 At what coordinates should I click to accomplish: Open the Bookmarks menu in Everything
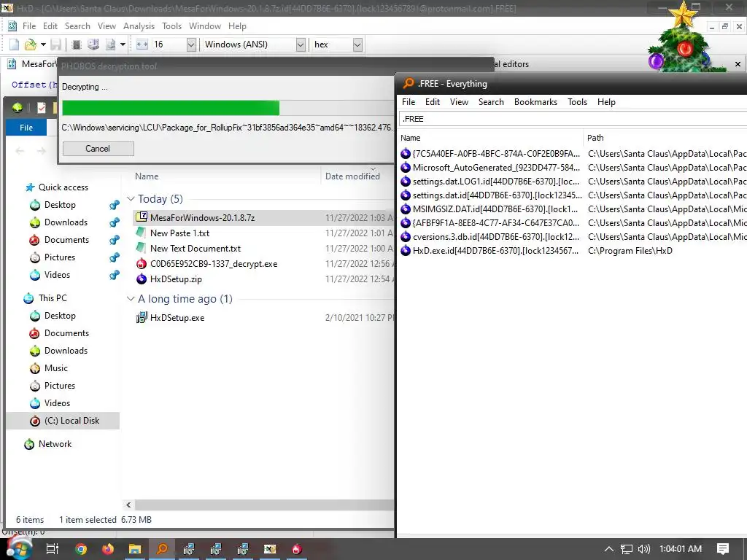(x=535, y=102)
